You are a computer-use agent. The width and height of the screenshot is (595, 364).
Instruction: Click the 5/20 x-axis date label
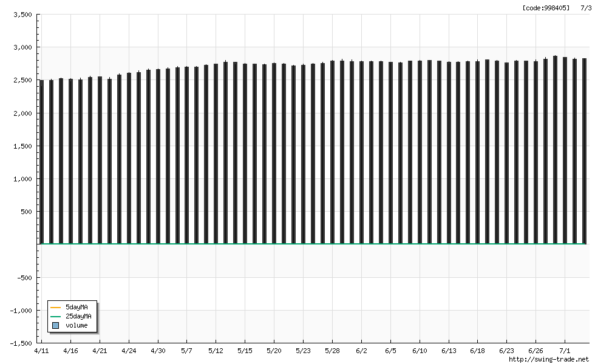coord(274,351)
